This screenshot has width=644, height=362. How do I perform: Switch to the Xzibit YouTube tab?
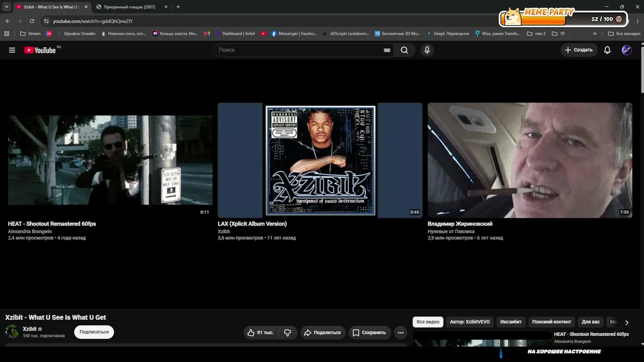click(x=51, y=7)
